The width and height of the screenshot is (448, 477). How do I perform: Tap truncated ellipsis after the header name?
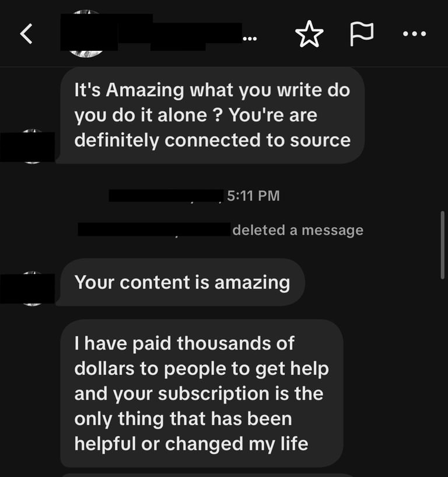(250, 39)
